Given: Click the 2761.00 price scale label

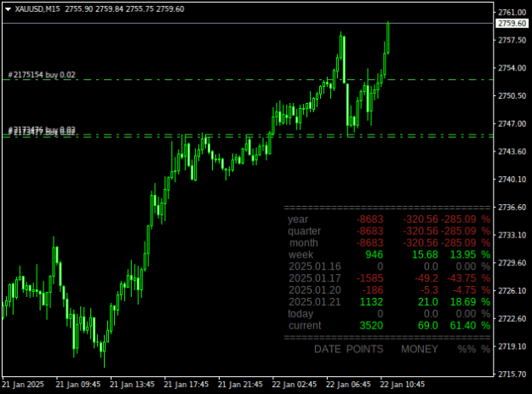Looking at the screenshot, I should point(512,13).
